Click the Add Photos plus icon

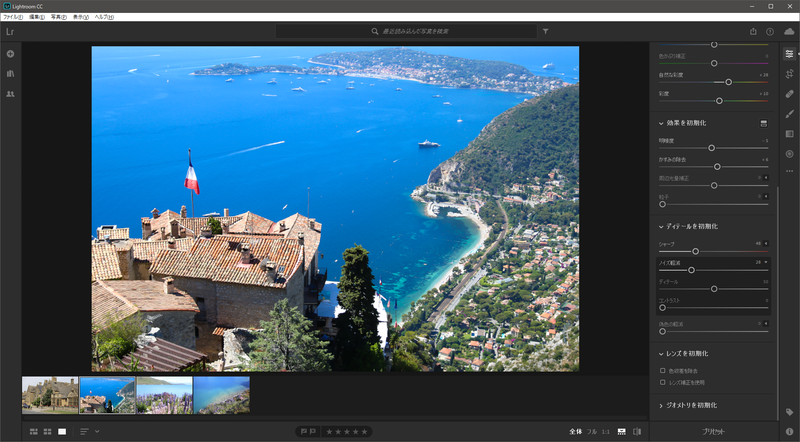click(x=10, y=54)
